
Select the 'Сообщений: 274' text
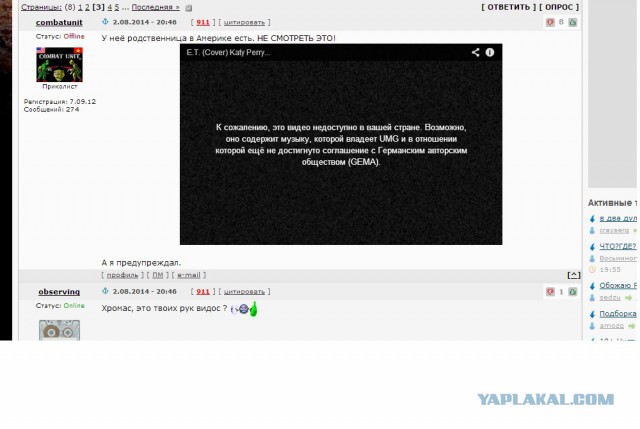tap(51, 109)
